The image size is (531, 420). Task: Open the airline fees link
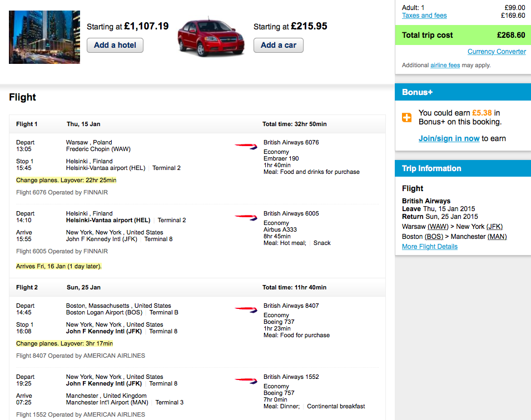445,65
